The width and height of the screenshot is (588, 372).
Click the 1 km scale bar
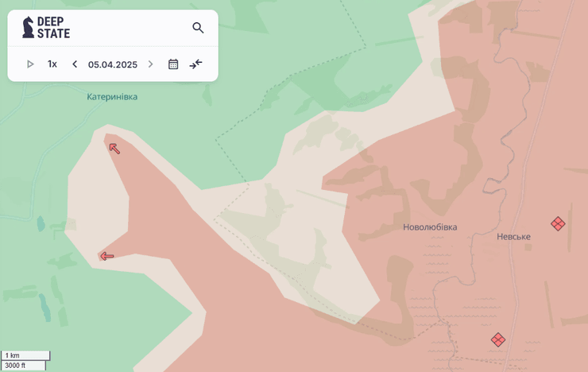point(25,355)
